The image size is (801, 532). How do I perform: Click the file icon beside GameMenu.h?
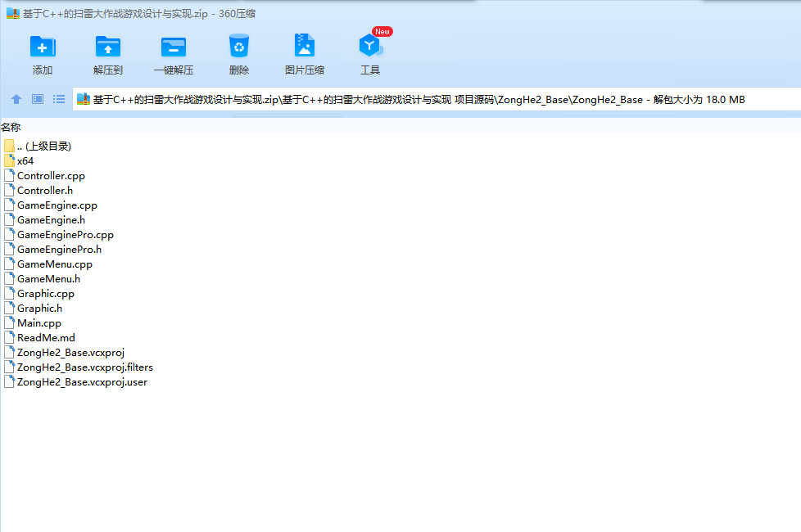coord(9,278)
